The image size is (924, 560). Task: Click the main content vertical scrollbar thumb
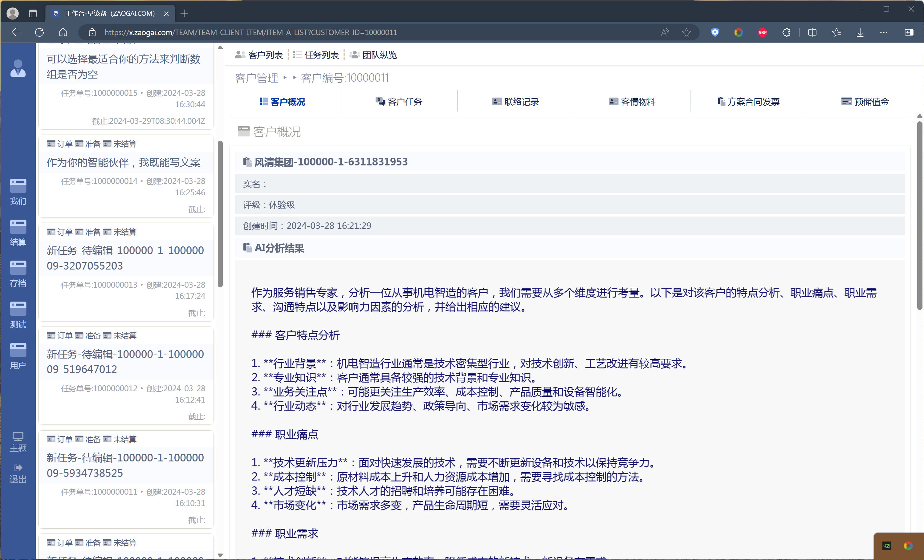click(x=919, y=216)
